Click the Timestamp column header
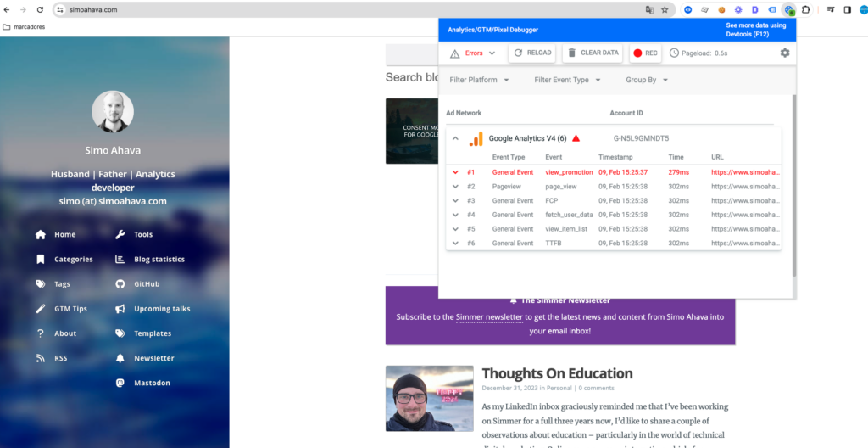Screen dimensions: 868x448 (615, 157)
